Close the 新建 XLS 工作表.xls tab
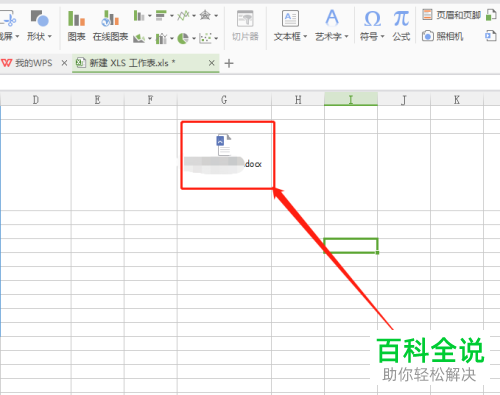The width and height of the screenshot is (500, 395). click(211, 63)
